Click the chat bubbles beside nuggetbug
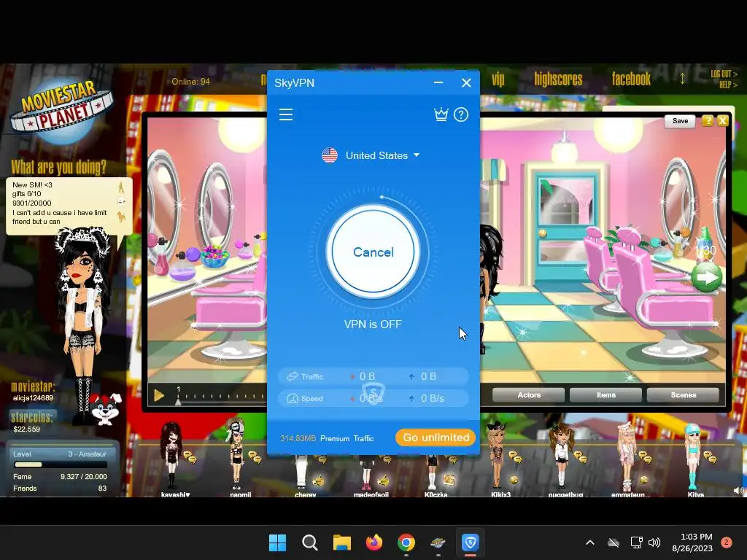 click(x=580, y=457)
